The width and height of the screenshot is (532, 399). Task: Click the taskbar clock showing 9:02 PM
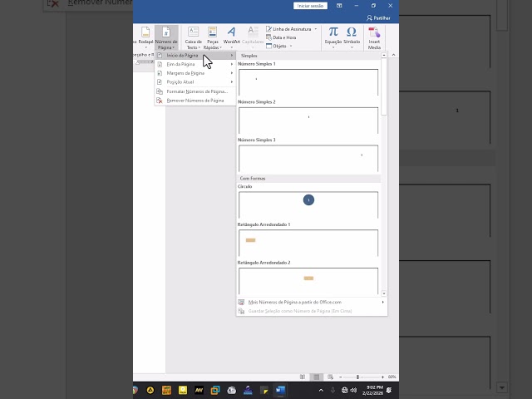point(372,390)
